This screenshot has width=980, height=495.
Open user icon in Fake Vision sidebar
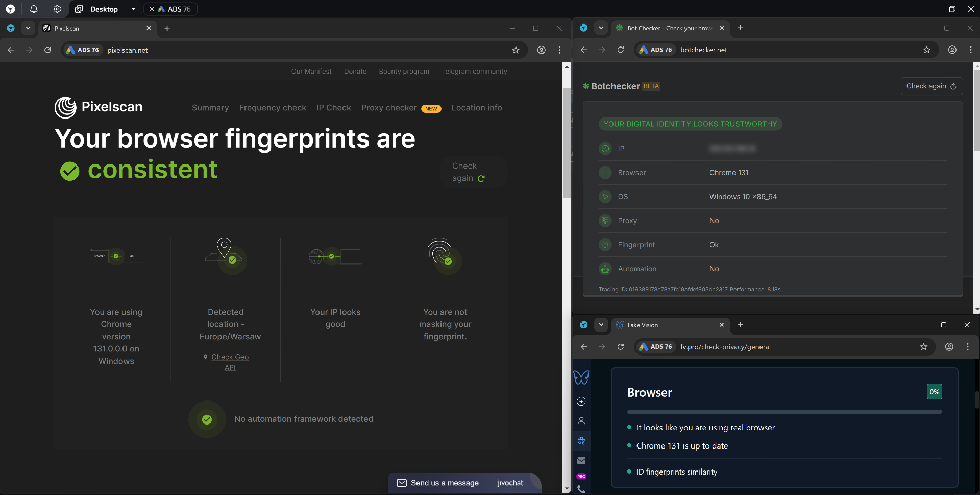[x=581, y=421]
